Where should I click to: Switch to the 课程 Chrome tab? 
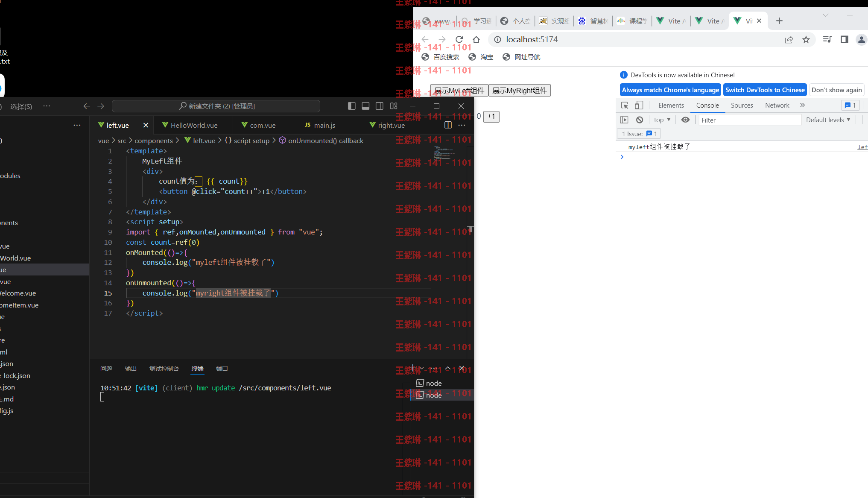click(632, 21)
